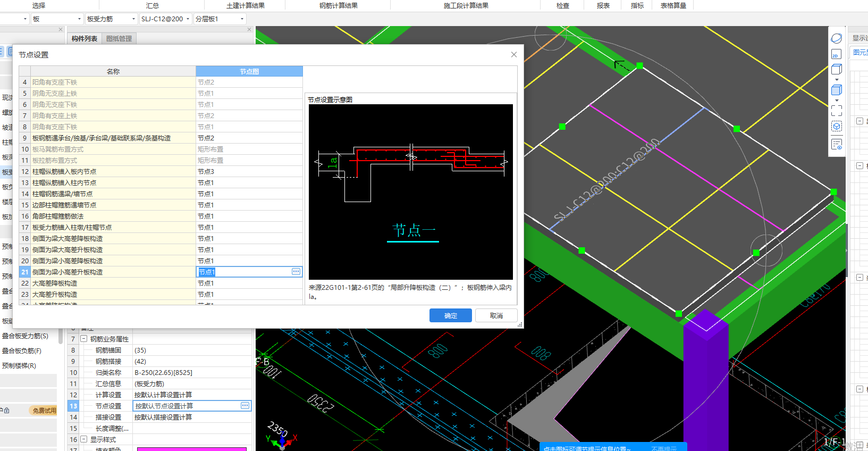Select the solid shaded cube display icon

coord(837,90)
